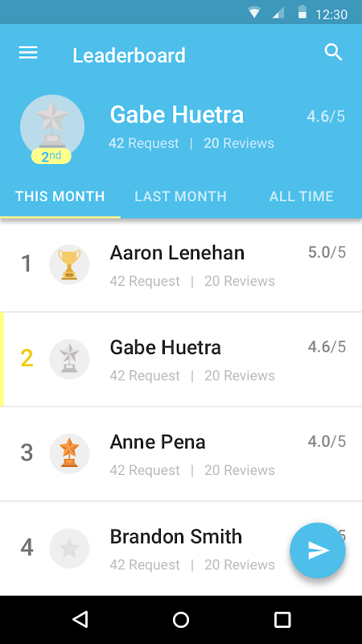Tap the grey star icon for Brandon Smith
This screenshot has height=644, width=362.
[x=69, y=548]
